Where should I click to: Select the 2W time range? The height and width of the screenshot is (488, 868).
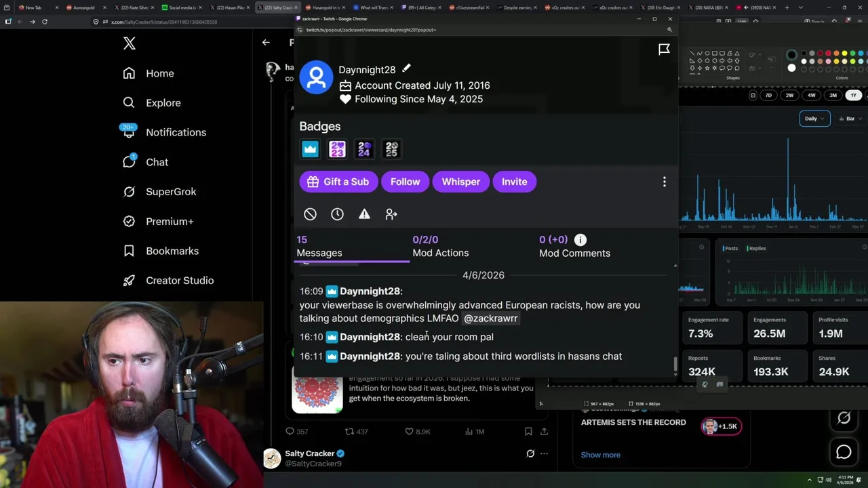tap(790, 96)
